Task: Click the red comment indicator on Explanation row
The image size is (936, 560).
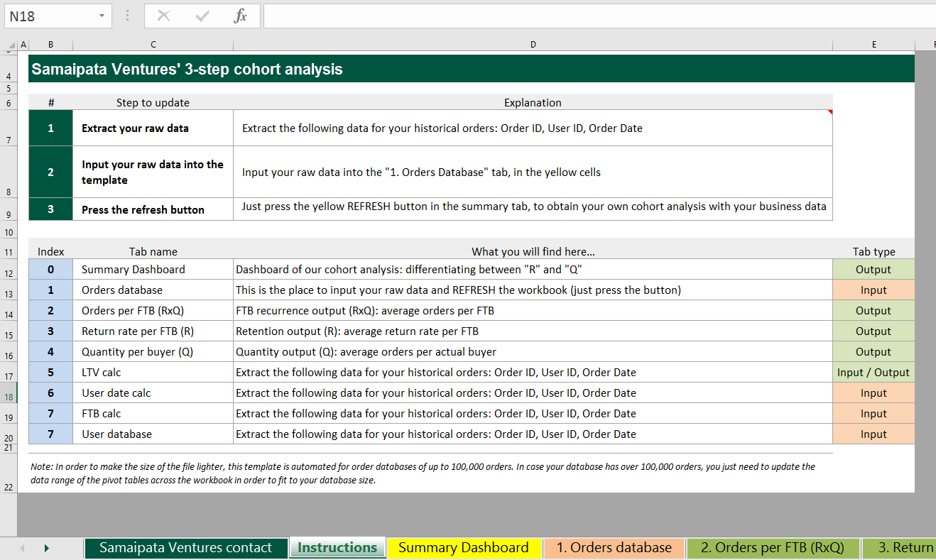Action: 829,112
